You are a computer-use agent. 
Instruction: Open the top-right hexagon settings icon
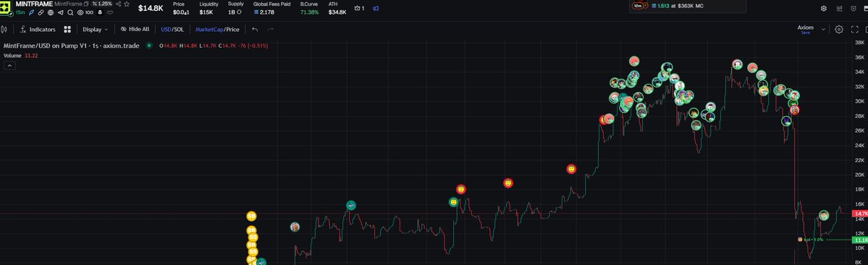pyautogui.click(x=824, y=8)
